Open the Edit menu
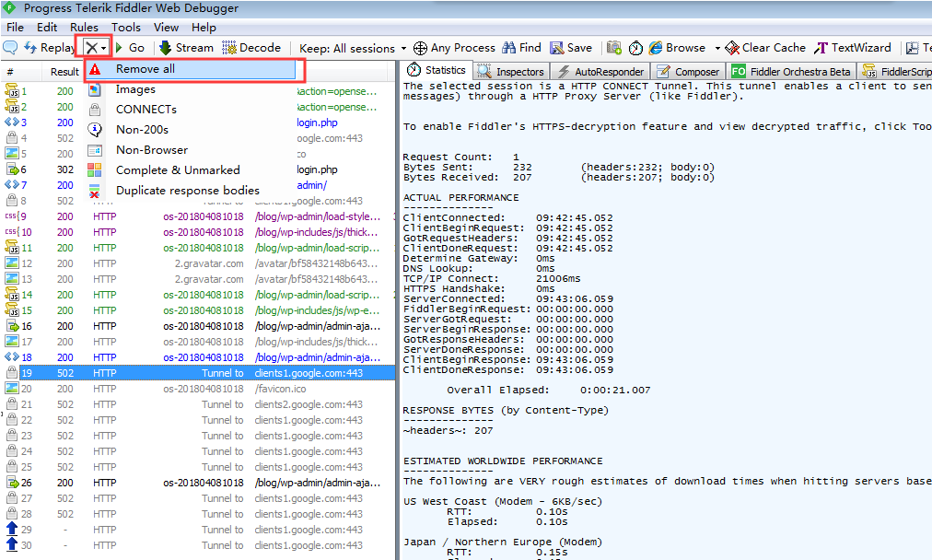 [47, 28]
